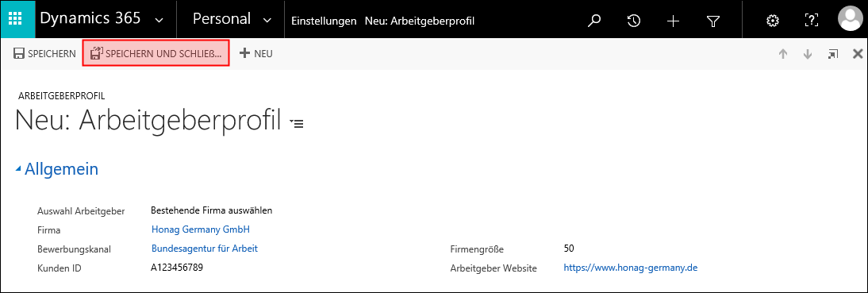Click the Firmengröße label
Viewport: 868px width, 293px height.
coord(477,249)
